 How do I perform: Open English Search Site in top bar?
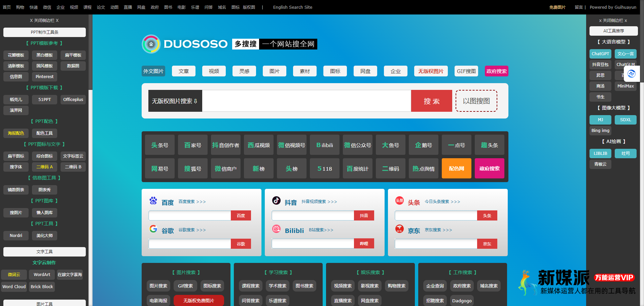(293, 7)
